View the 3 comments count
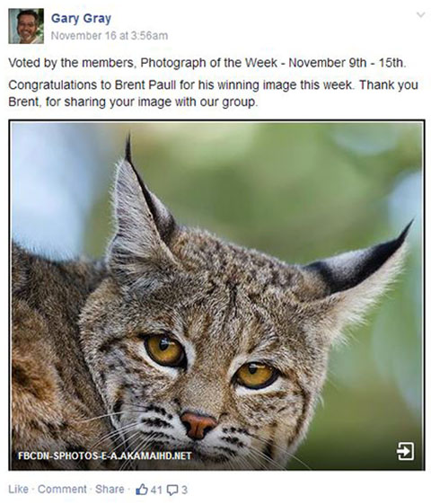Screen dimensions: 431x504 tap(184, 490)
